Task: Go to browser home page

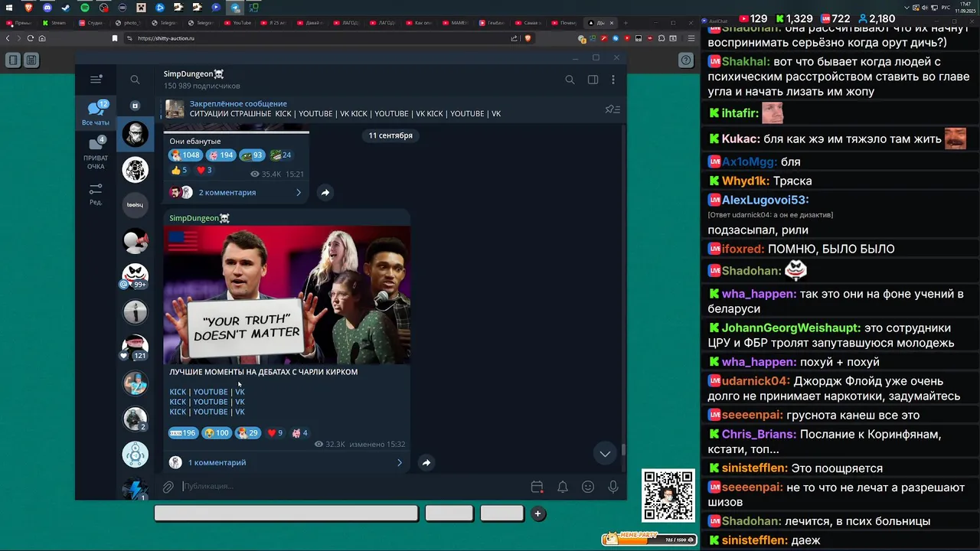Action: pyautogui.click(x=42, y=38)
